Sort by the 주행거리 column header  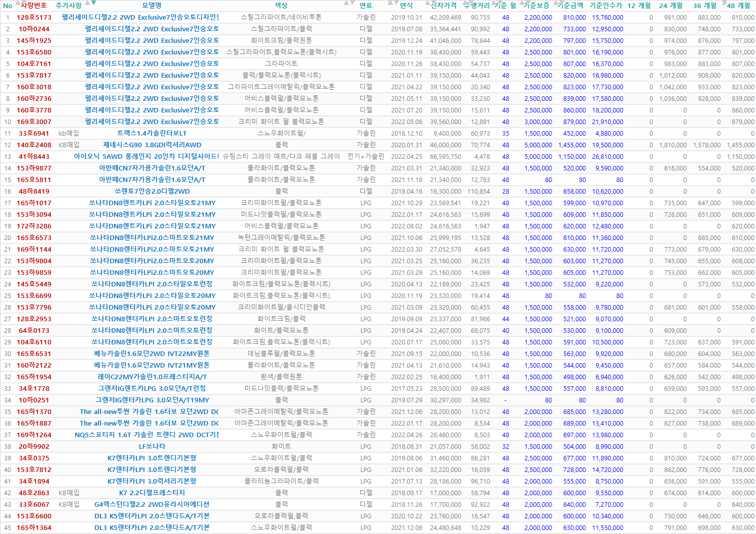pyautogui.click(x=477, y=6)
